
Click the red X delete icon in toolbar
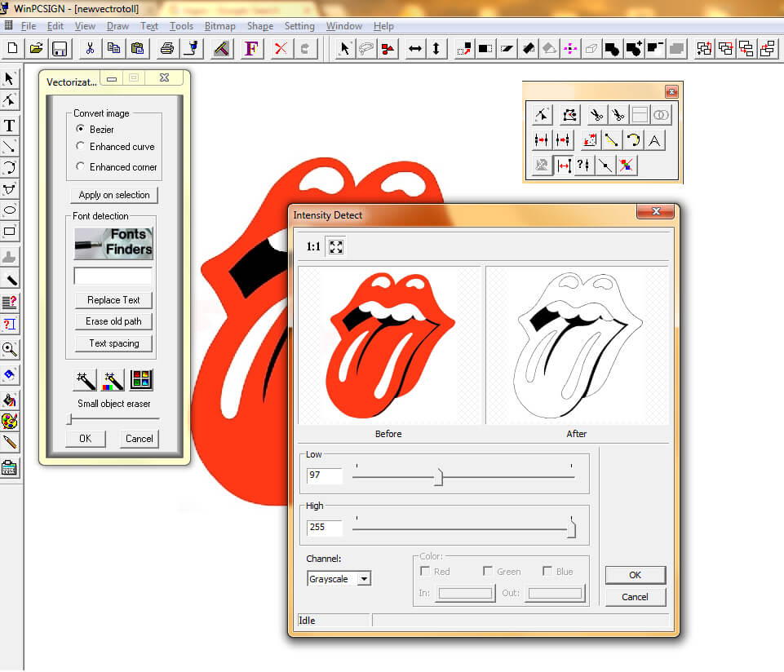[281, 48]
